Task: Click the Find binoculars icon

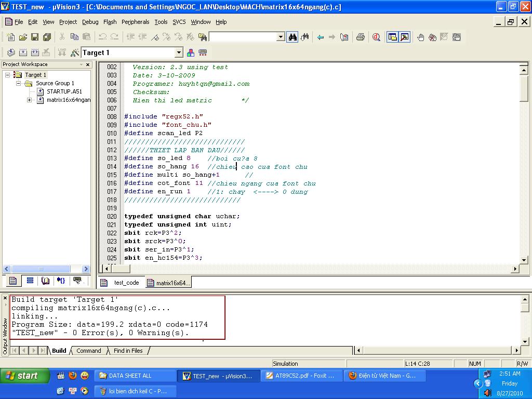Action: coord(292,37)
